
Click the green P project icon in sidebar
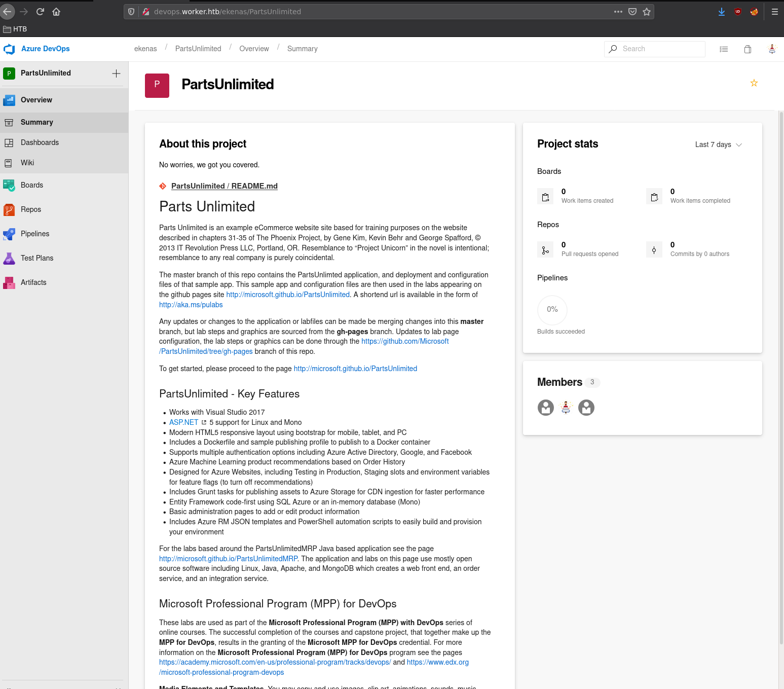pyautogui.click(x=9, y=74)
